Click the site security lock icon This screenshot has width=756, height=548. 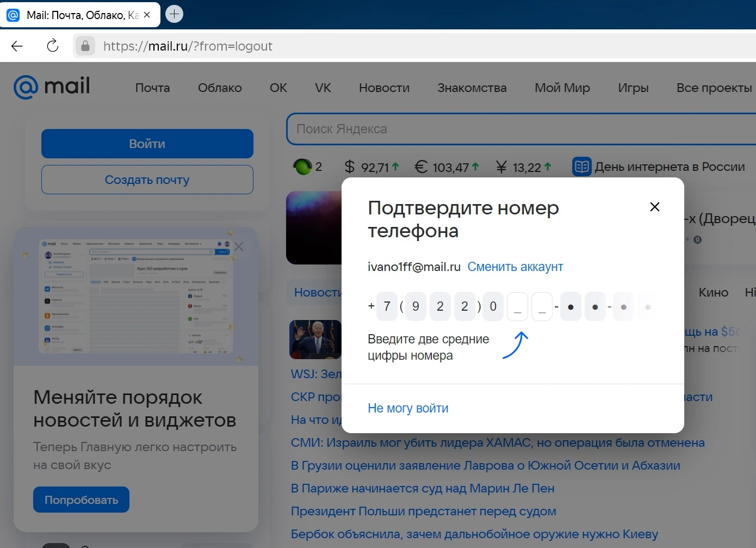pos(85,46)
